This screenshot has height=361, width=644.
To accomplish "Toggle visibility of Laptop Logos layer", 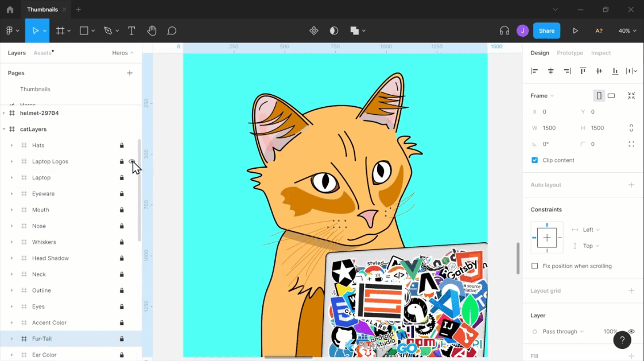I will click(132, 161).
